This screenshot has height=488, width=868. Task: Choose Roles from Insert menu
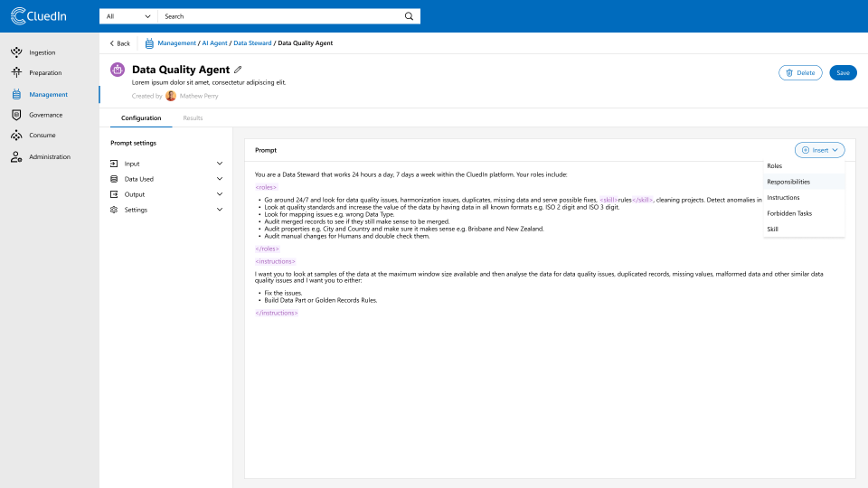[x=804, y=166]
